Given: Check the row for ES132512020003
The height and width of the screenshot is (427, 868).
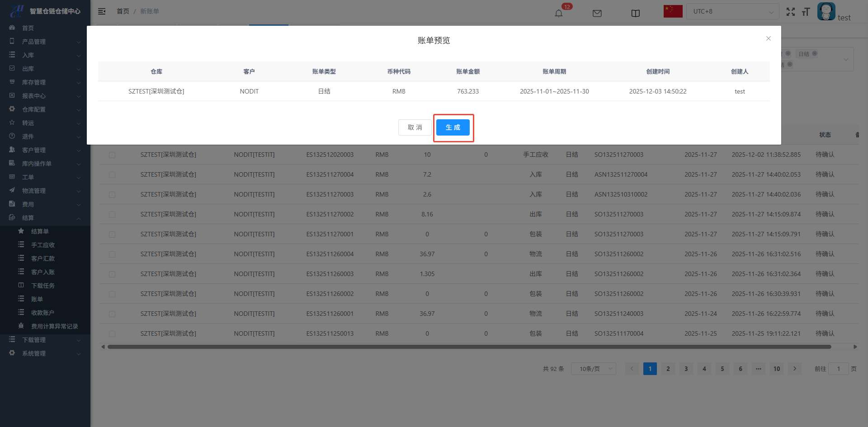Looking at the screenshot, I should click(112, 155).
